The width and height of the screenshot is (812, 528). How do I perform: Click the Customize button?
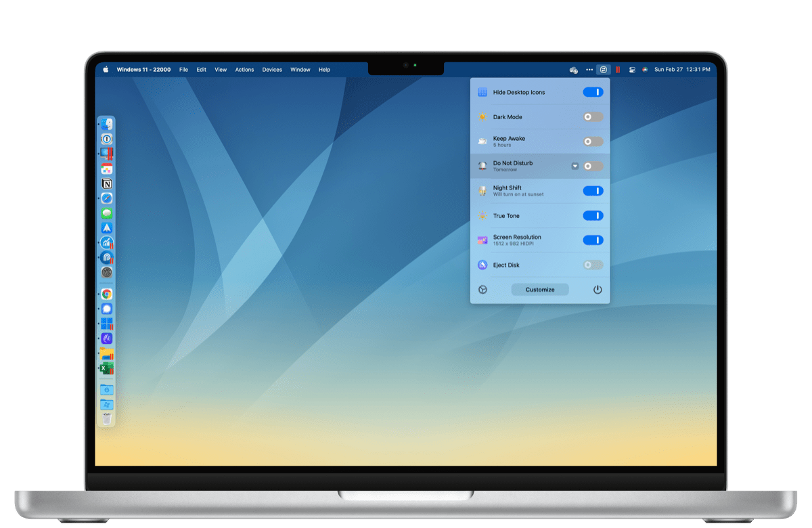tap(540, 290)
